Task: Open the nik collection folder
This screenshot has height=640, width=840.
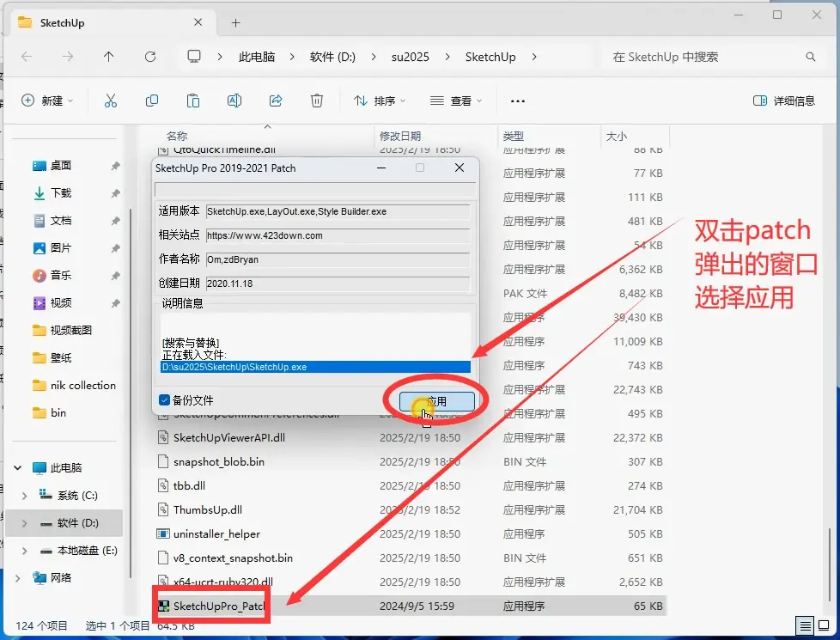Action: coord(82,385)
